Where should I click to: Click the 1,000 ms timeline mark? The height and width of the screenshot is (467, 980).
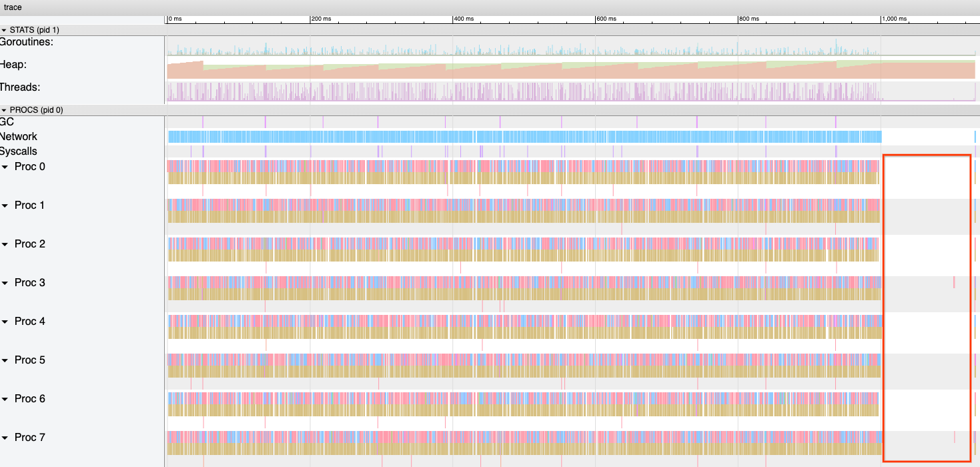[x=895, y=19]
